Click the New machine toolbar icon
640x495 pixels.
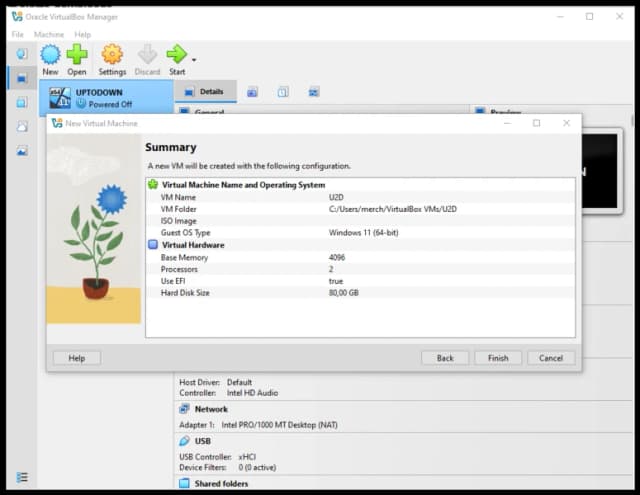click(x=50, y=55)
